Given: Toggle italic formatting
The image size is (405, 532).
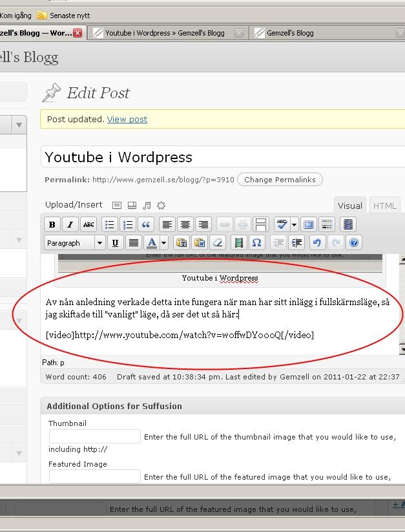Looking at the screenshot, I should click(70, 224).
